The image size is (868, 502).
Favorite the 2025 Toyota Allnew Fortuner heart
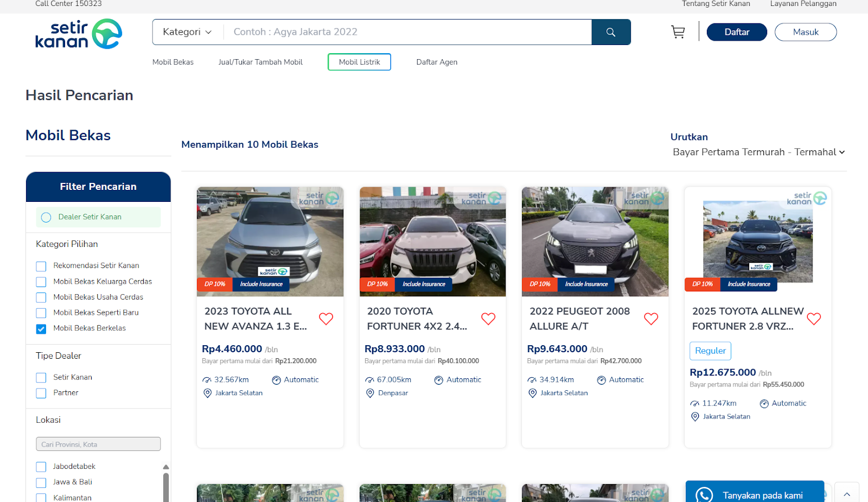pyautogui.click(x=814, y=319)
